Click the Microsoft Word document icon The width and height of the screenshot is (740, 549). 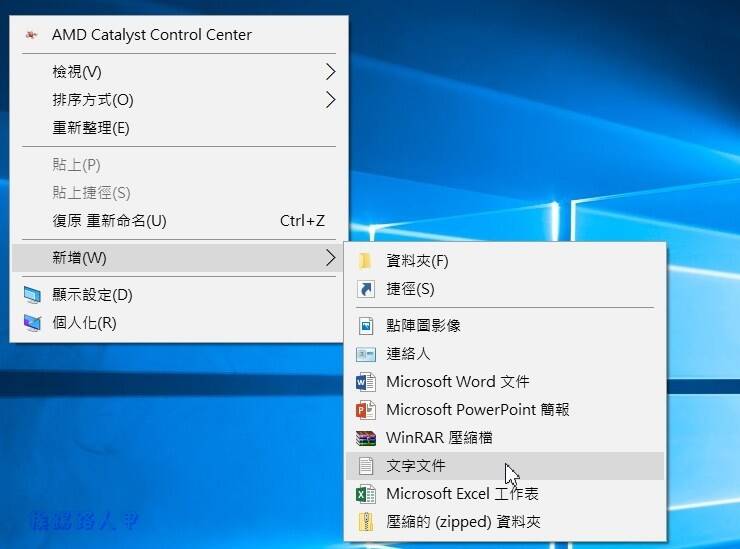click(366, 382)
